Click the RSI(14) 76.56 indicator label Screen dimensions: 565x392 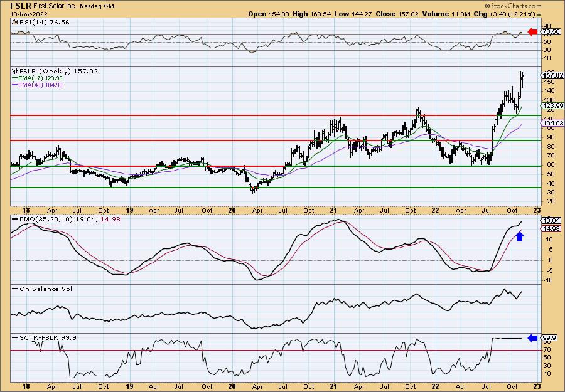[43, 23]
